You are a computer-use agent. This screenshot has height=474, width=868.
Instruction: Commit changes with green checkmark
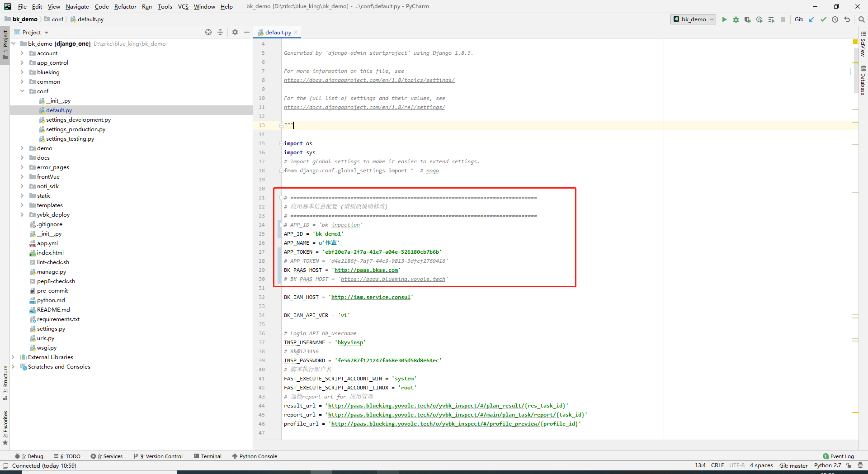[x=823, y=19]
